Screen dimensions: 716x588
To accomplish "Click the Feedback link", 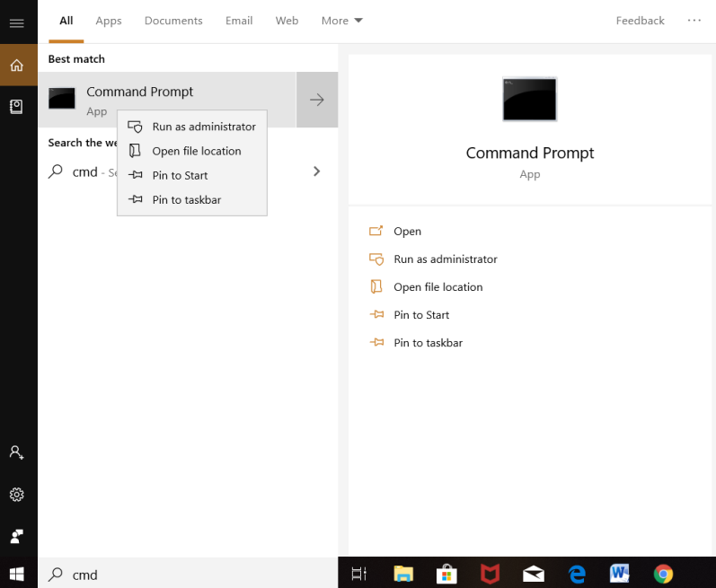I will coord(640,21).
